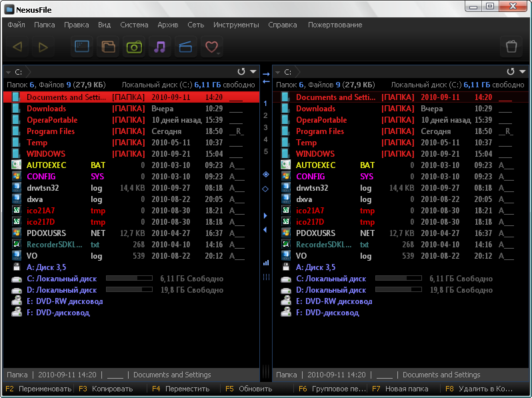Click number 3 in the center divider strip

click(265, 127)
